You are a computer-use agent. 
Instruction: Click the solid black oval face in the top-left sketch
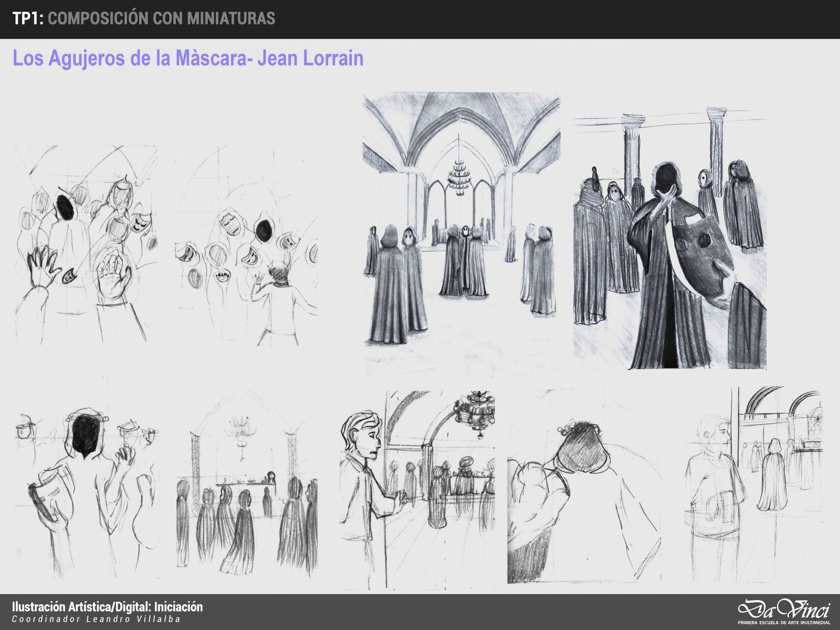65,208
